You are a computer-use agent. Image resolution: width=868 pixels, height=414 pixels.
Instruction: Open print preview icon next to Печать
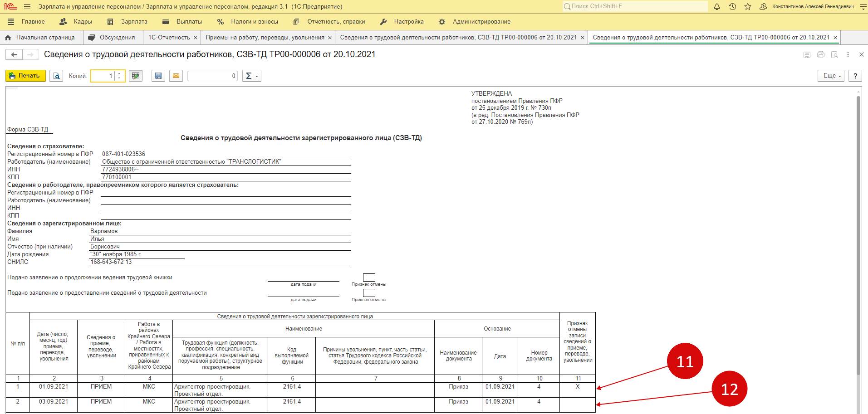[56, 76]
